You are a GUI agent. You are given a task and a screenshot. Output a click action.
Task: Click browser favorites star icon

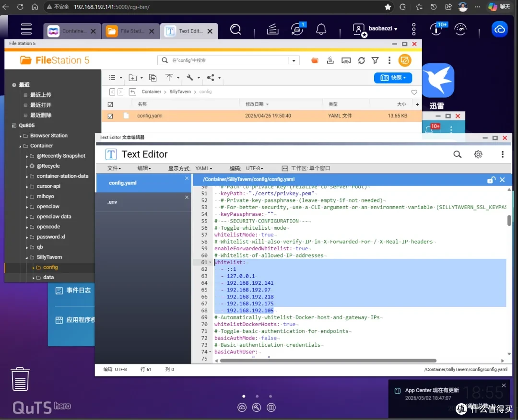click(388, 7)
